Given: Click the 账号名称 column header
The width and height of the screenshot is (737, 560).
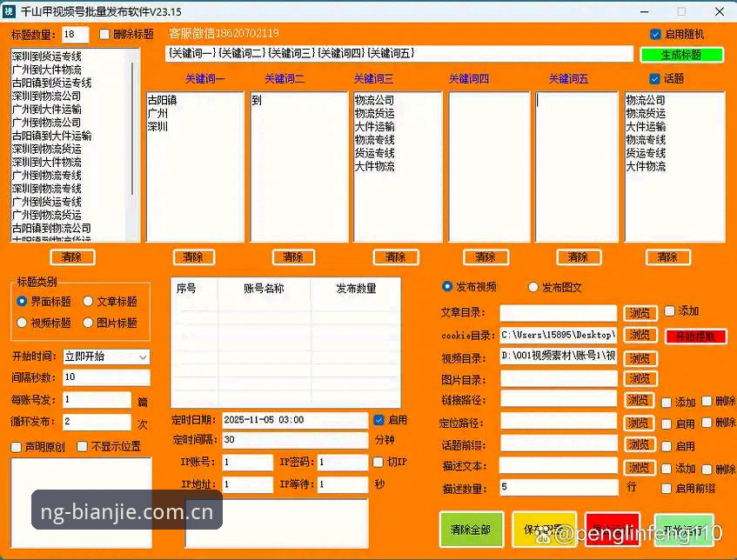Looking at the screenshot, I should [x=264, y=289].
